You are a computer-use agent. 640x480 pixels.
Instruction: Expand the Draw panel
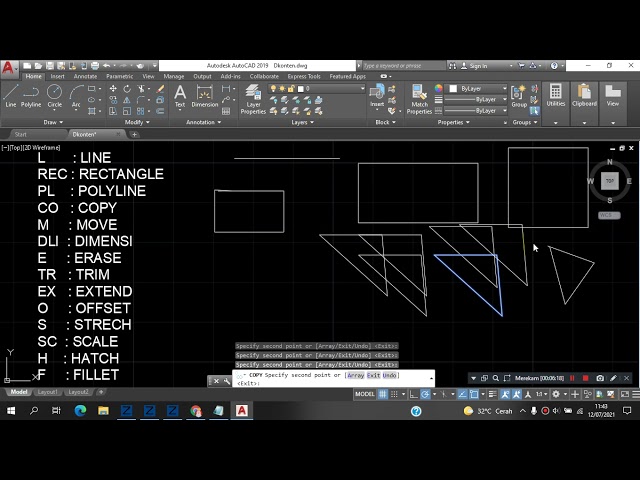tap(53, 122)
